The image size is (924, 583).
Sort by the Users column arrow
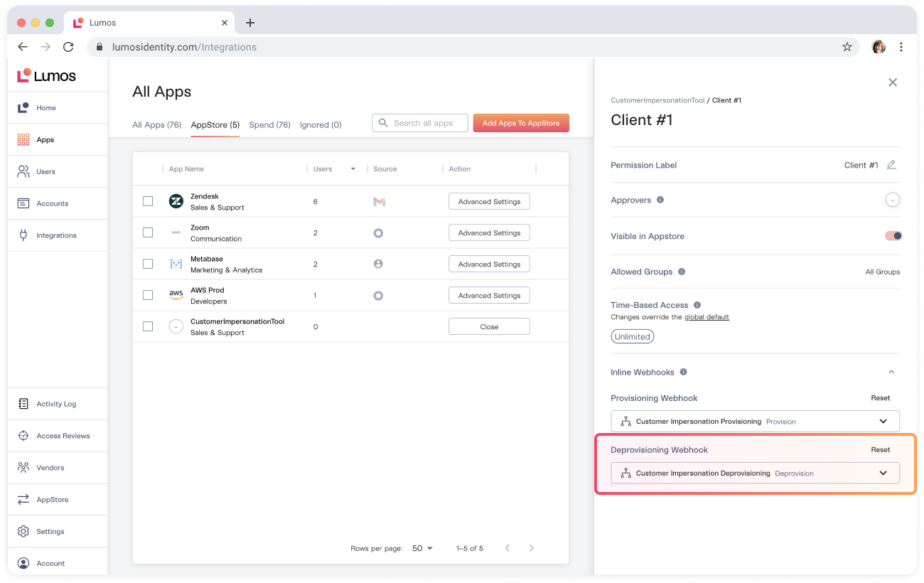pyautogui.click(x=353, y=169)
